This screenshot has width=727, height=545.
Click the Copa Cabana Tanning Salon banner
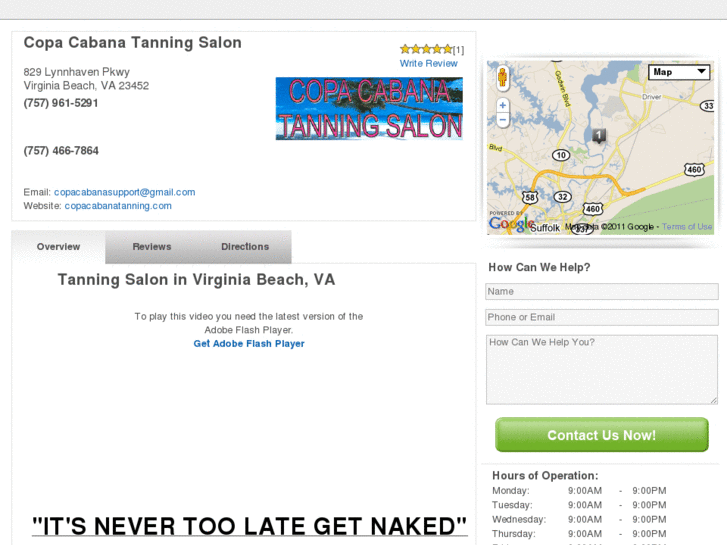point(369,109)
